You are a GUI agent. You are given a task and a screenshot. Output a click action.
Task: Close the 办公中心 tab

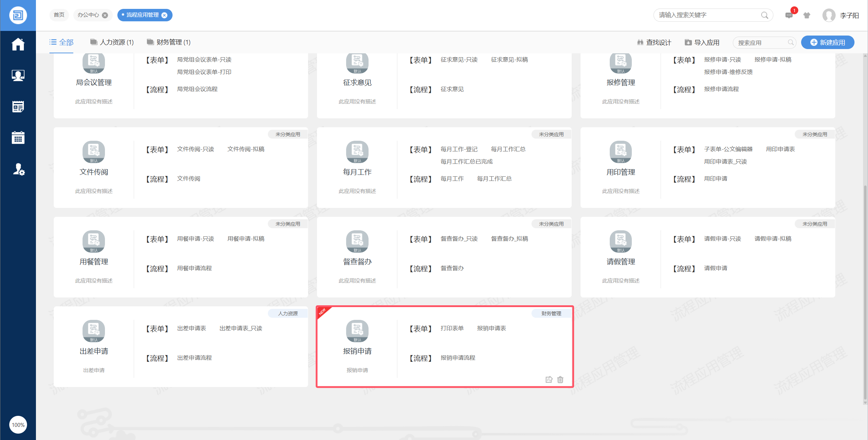point(105,15)
